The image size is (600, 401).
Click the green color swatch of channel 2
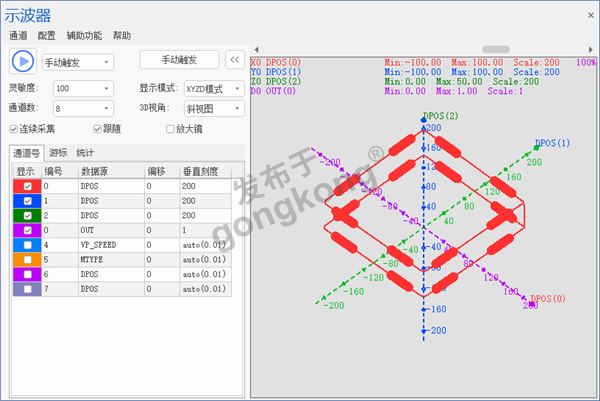coord(26,216)
